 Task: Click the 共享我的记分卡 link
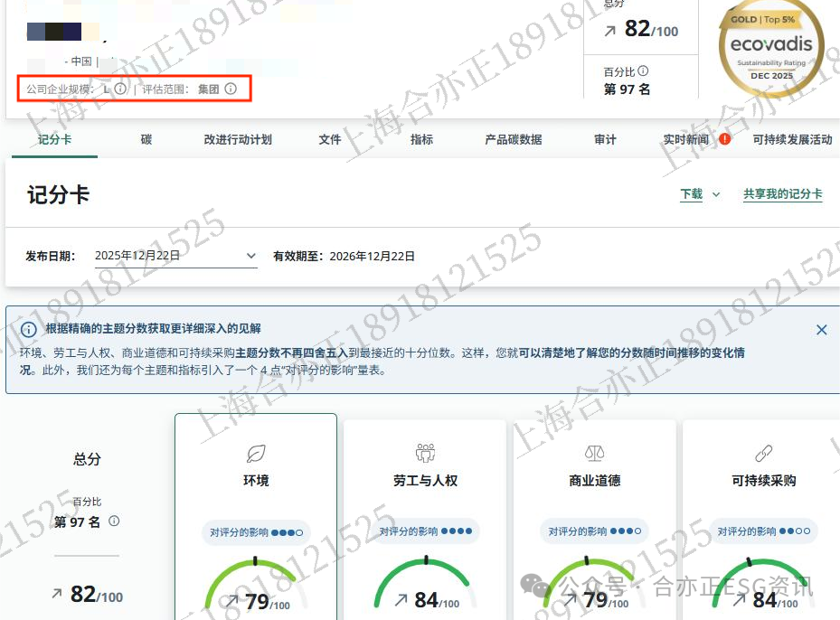pyautogui.click(x=782, y=193)
